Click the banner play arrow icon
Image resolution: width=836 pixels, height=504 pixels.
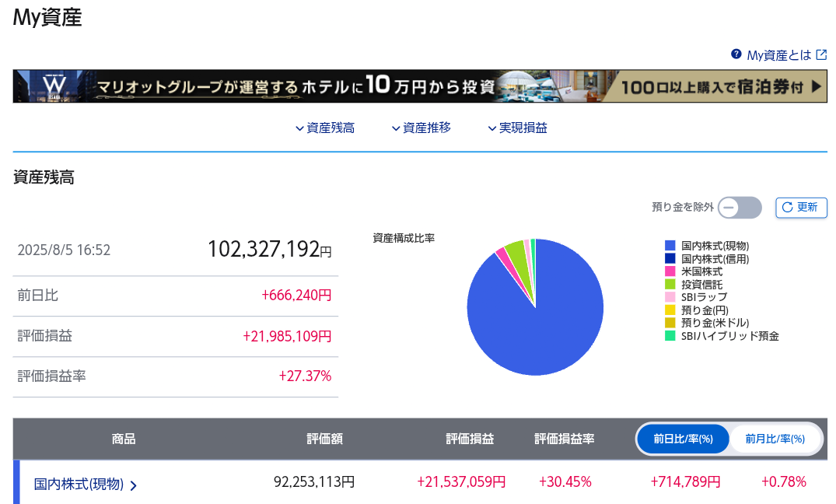click(x=815, y=86)
